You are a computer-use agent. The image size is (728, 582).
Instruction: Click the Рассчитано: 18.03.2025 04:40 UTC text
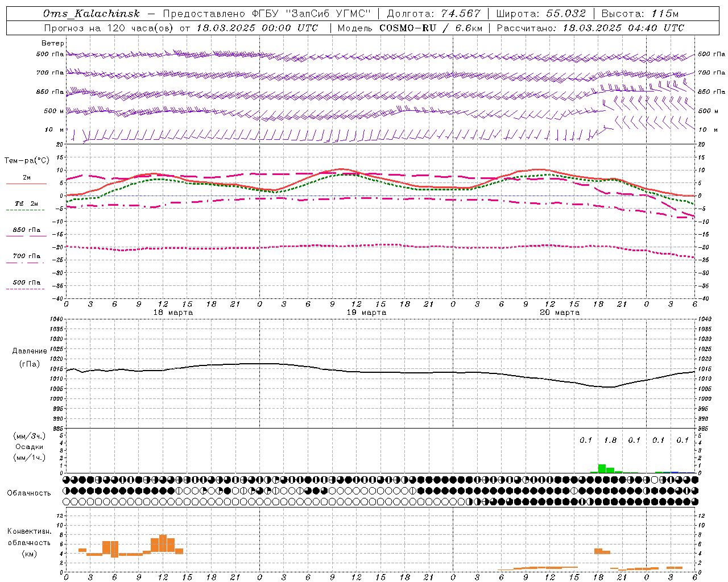pyautogui.click(x=590, y=28)
